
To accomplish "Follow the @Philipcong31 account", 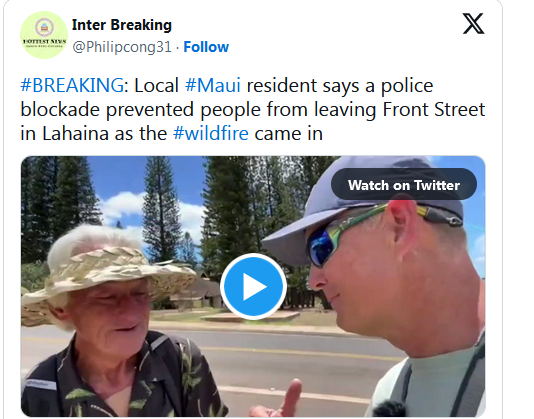I will [206, 47].
